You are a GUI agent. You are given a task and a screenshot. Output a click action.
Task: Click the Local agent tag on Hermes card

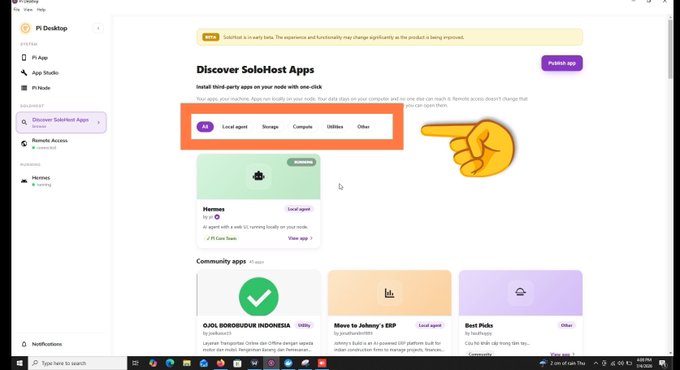299,209
